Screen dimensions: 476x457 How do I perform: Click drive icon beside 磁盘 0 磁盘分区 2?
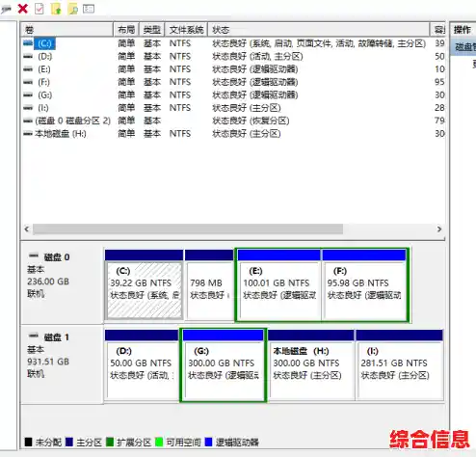(x=28, y=121)
